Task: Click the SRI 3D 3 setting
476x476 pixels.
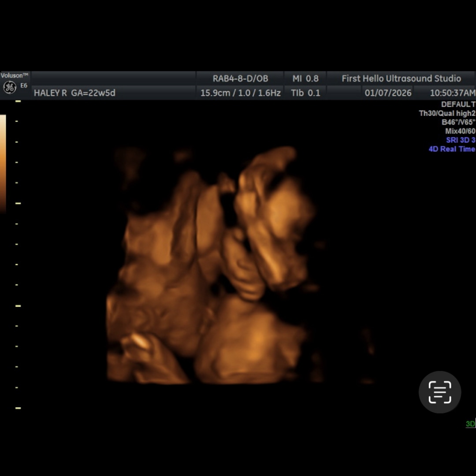Action: [x=460, y=140]
